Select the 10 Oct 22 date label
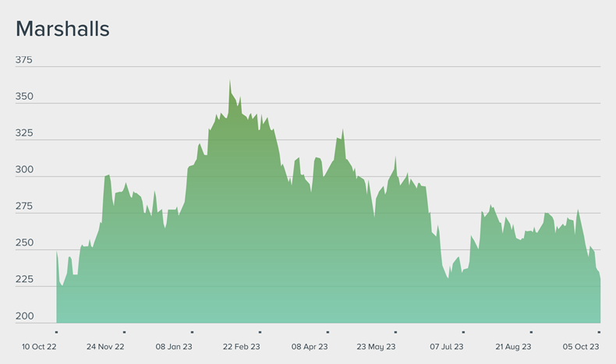 37,347
